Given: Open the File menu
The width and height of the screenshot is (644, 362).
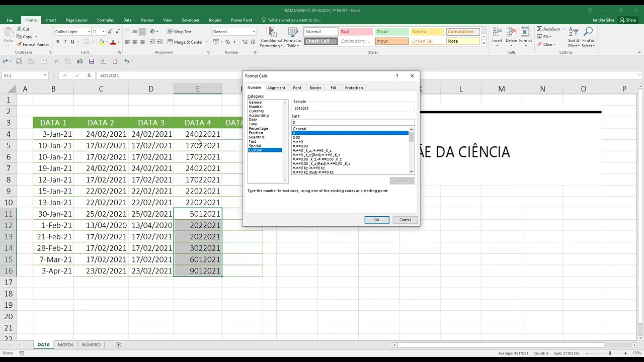Looking at the screenshot, I should (10, 20).
